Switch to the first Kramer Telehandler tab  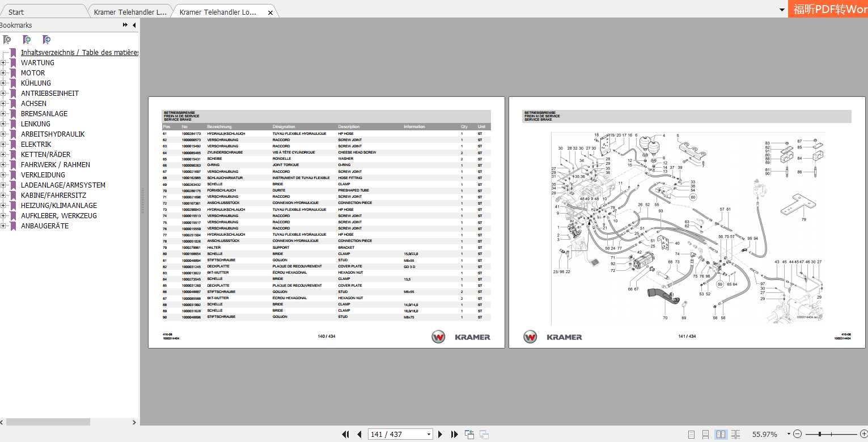click(130, 12)
